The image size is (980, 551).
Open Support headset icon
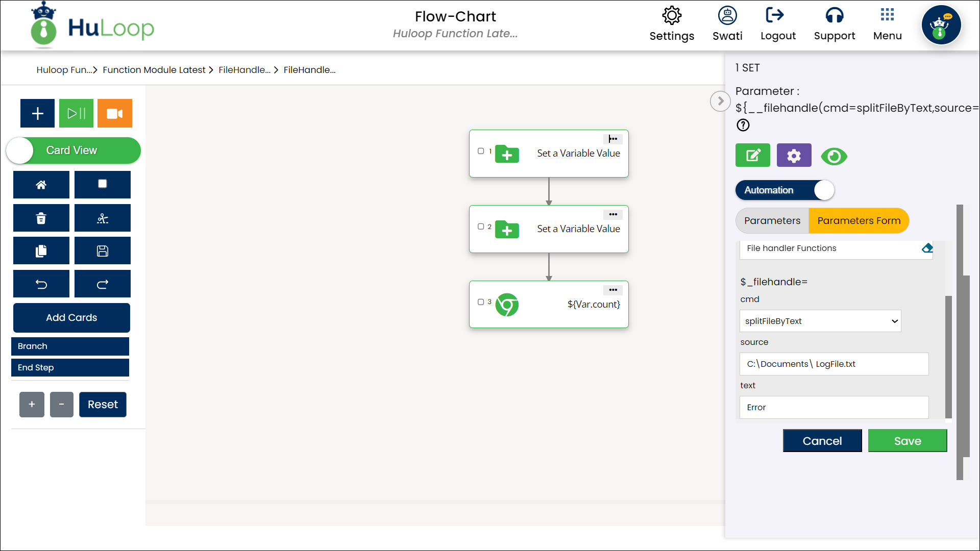pos(835,16)
